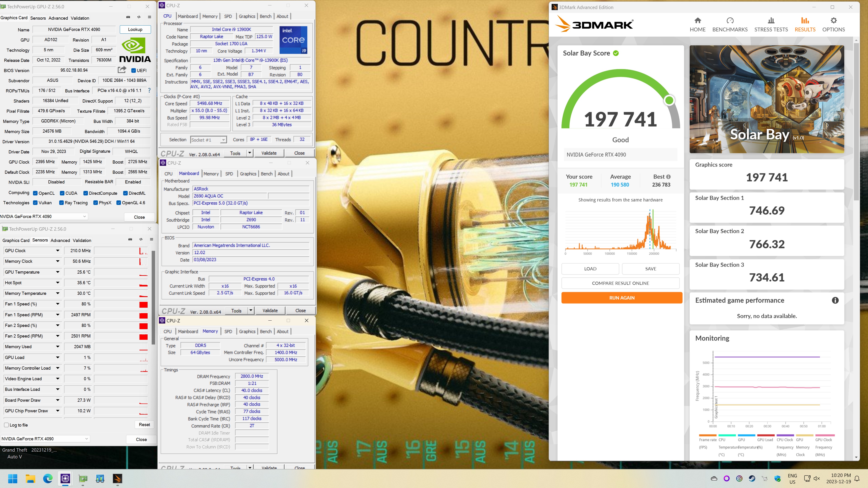Click GPU-Z screenshot camera icon in Graphics Card window

click(x=128, y=17)
